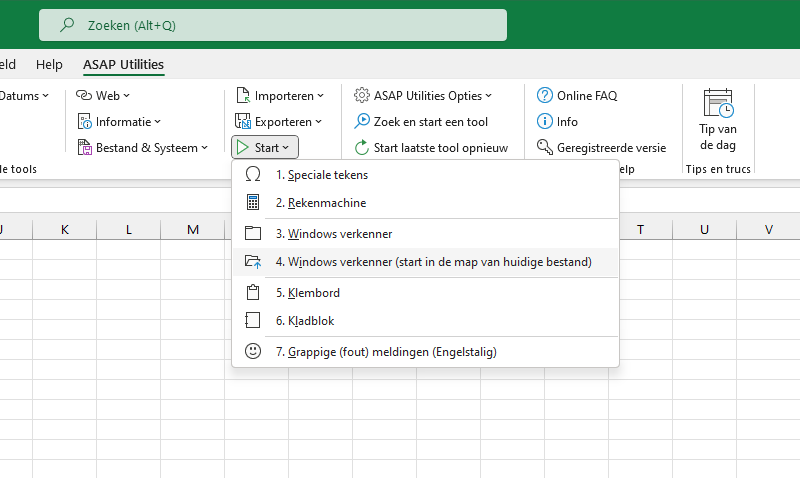
Task: Select column L header
Action: pos(129,230)
